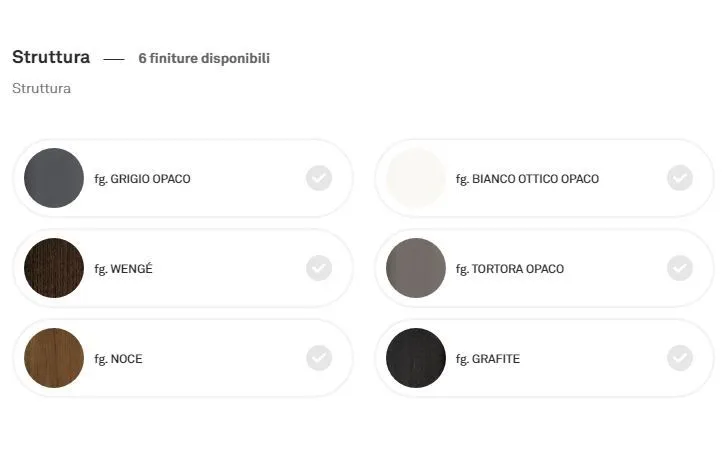The image size is (724, 473).
Task: Click the fg. GRIGIO OPACO label
Action: coord(142,179)
